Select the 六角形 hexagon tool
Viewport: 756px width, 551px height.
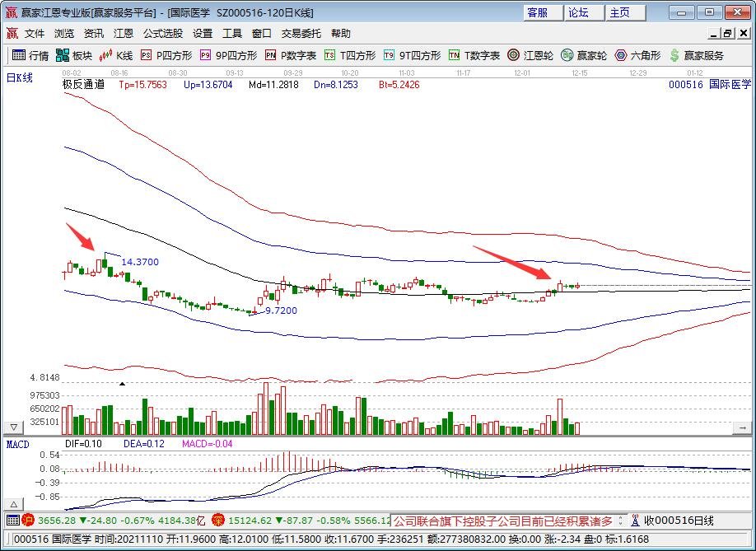(x=637, y=55)
